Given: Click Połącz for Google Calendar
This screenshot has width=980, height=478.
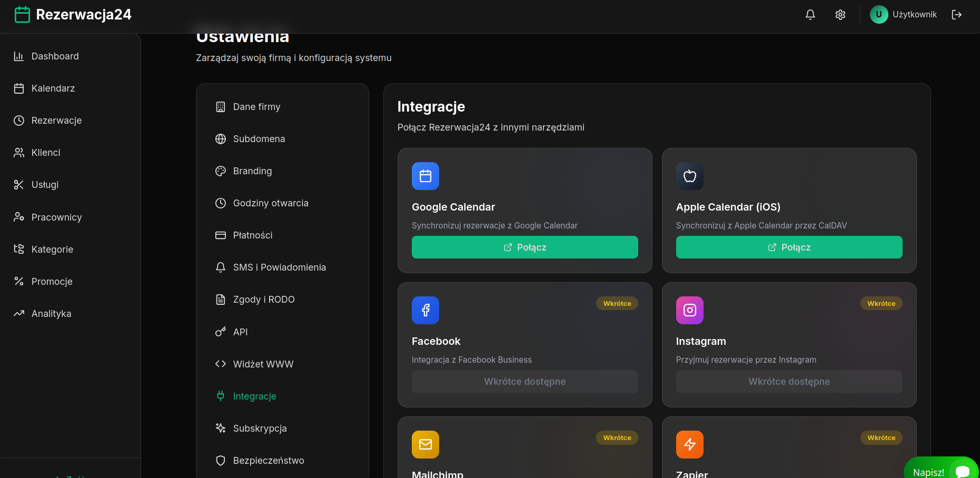Looking at the screenshot, I should click(524, 247).
